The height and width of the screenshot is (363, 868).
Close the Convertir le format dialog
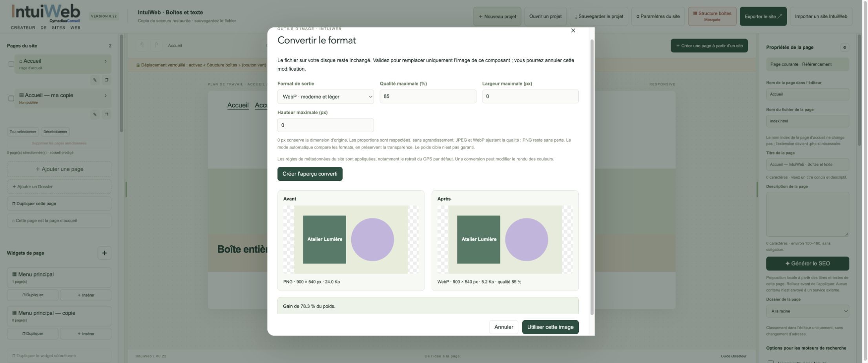tap(573, 31)
